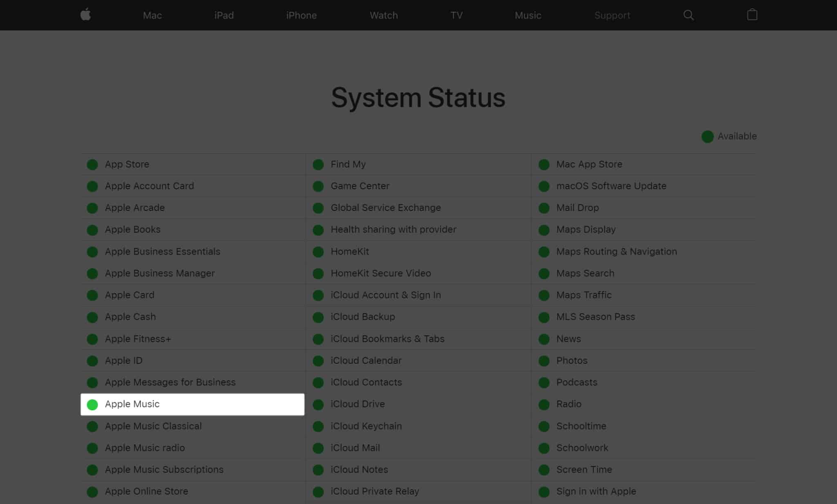
Task: Expand Maps Routing & Navigation entry
Action: click(x=616, y=251)
